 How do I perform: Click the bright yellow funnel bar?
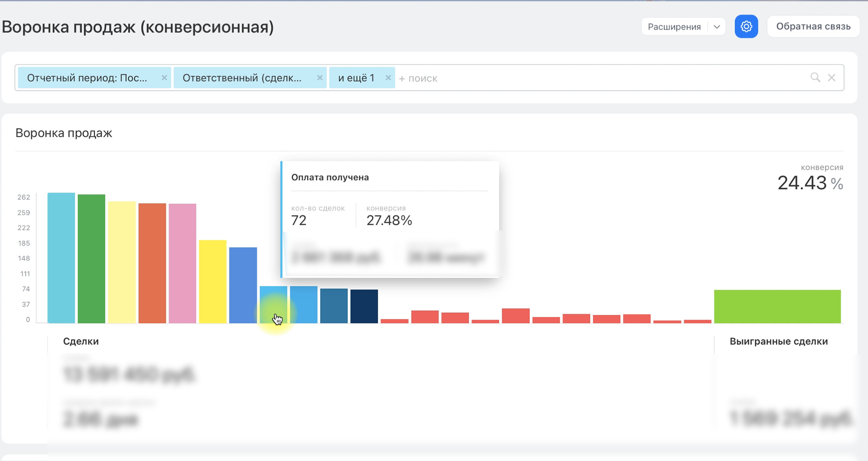[x=213, y=281]
